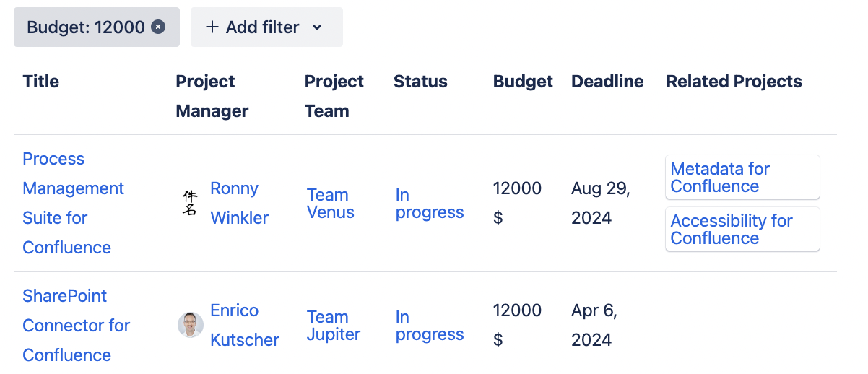This screenshot has height=374, width=868.
Task: Open SharePoint Connector for Confluence project
Action: (x=76, y=325)
